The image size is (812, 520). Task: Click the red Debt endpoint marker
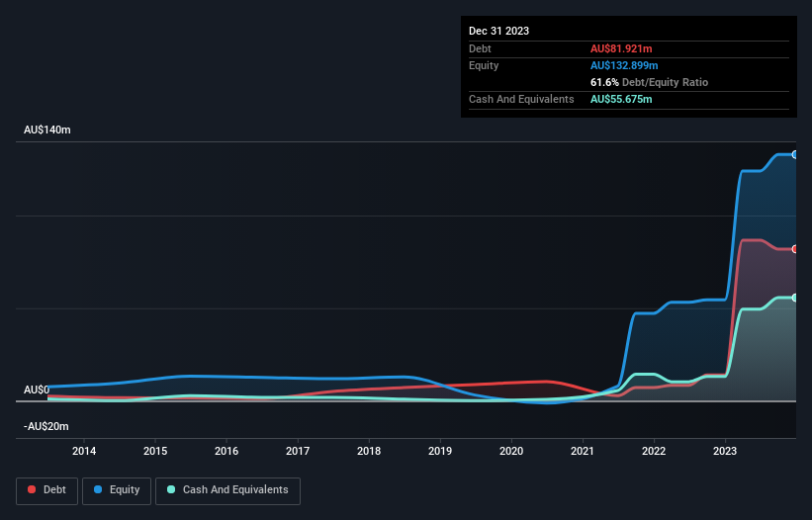click(x=795, y=249)
